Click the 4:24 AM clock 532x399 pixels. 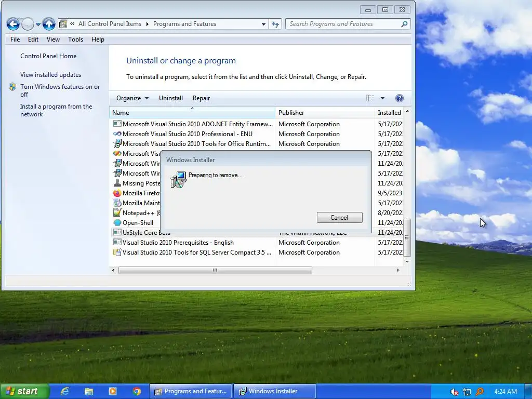coord(506,392)
